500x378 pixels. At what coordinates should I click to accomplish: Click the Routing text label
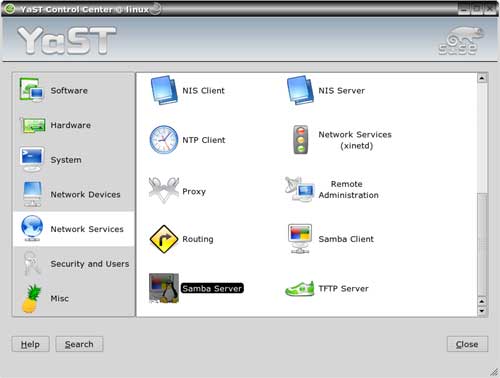tap(198, 239)
